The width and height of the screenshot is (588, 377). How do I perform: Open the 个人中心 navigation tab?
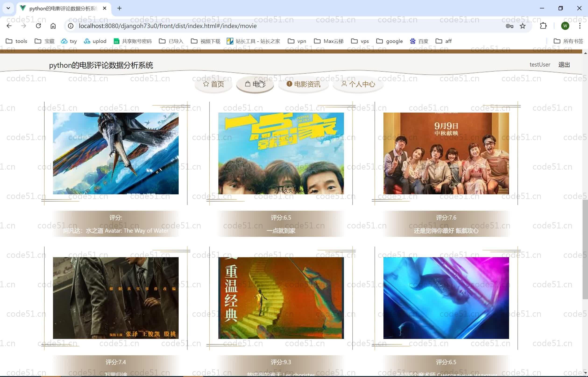358,84
